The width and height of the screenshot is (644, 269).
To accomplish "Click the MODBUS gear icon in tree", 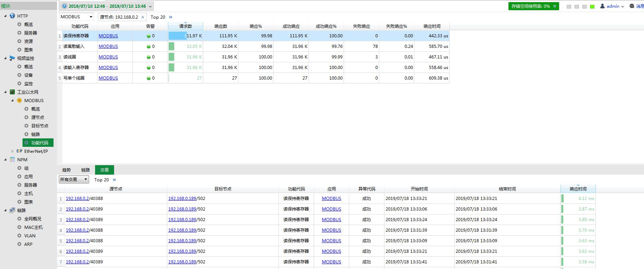I will (x=19, y=100).
